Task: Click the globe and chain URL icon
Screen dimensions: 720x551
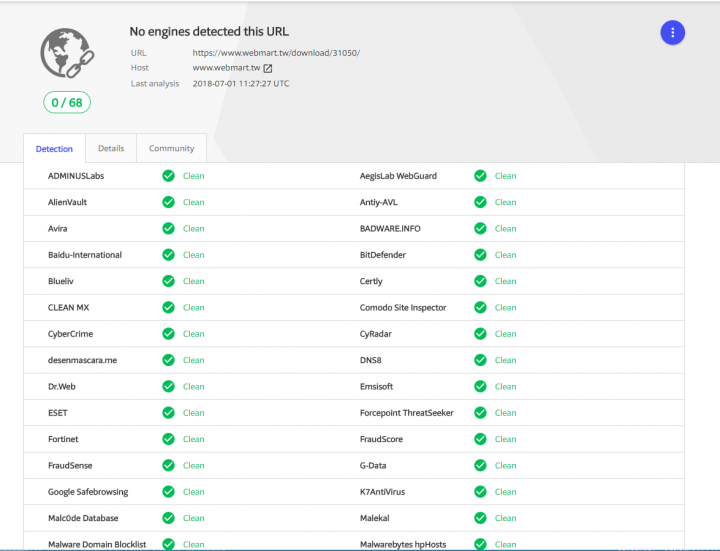Action: [x=65, y=55]
